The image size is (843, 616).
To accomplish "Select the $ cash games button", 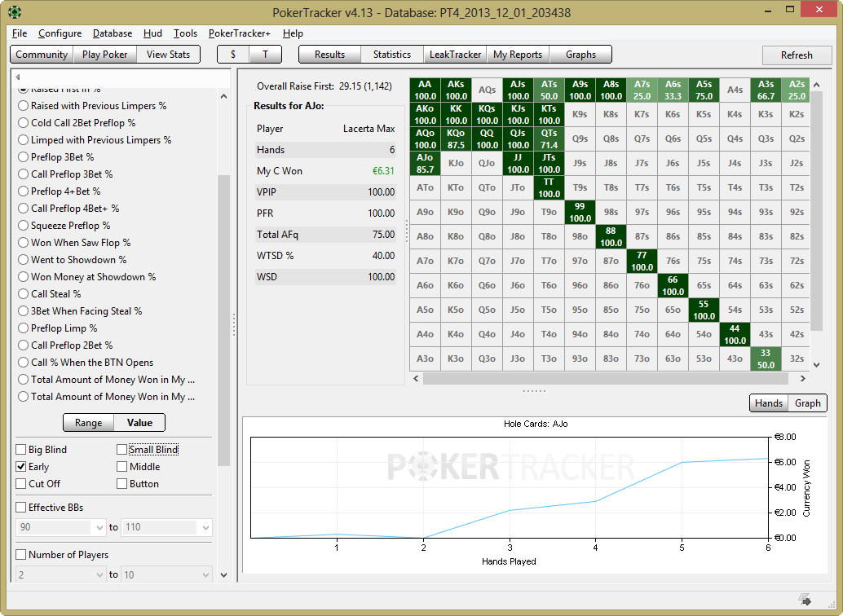I will 233,55.
